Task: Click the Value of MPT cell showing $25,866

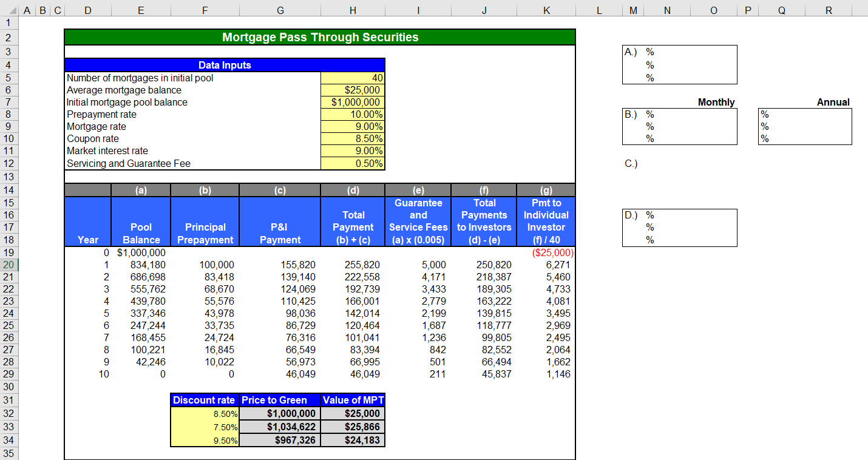Action: (353, 427)
